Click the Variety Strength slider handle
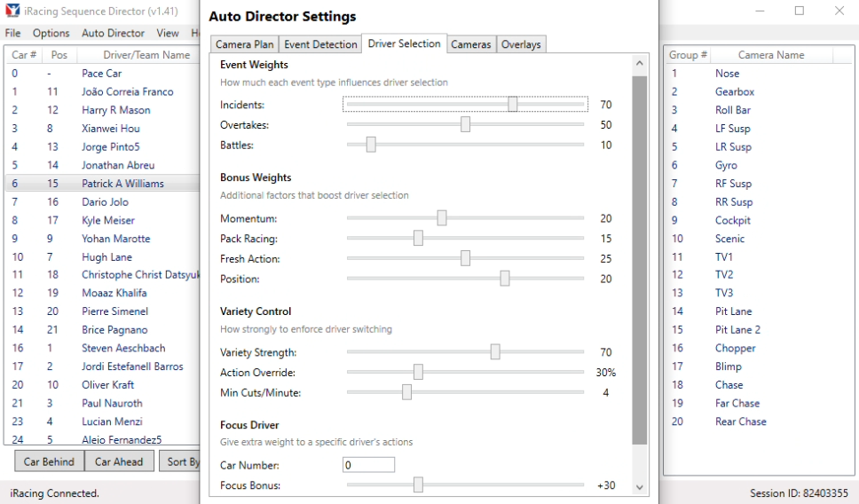Viewport: 859px width, 504px height. click(x=495, y=352)
